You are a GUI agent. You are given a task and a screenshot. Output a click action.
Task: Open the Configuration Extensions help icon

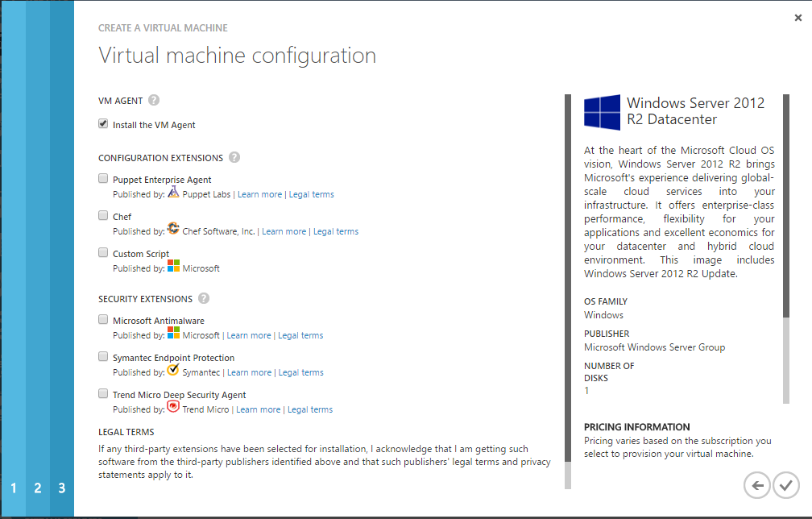[x=234, y=157]
